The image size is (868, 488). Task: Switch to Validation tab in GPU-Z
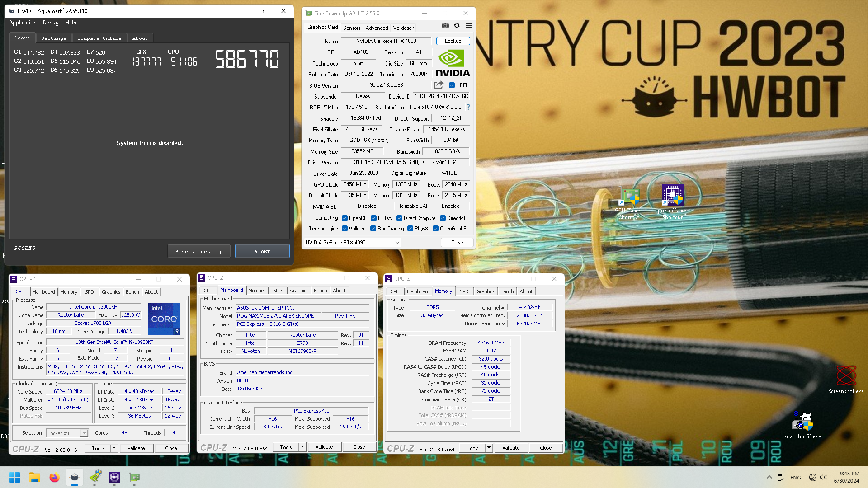point(403,28)
